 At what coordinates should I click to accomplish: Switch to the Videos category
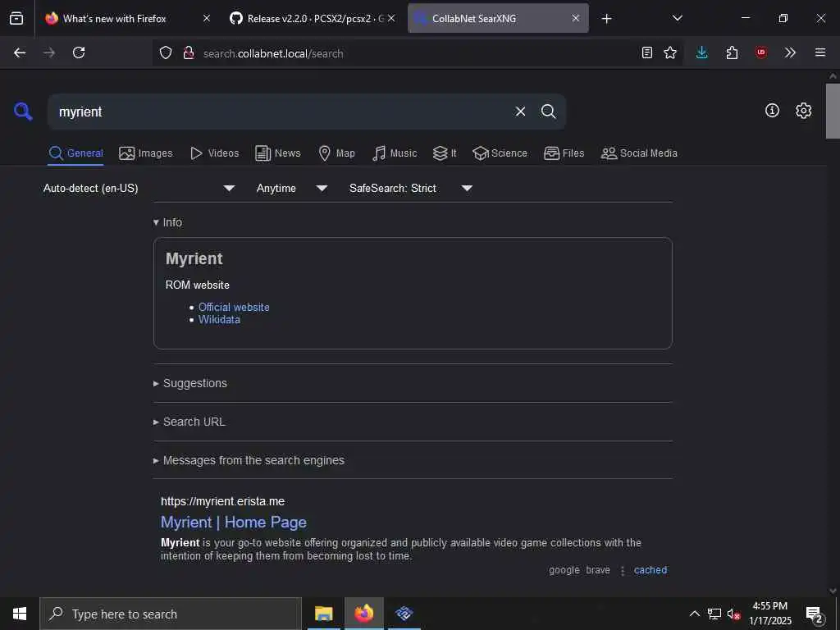[x=215, y=153]
